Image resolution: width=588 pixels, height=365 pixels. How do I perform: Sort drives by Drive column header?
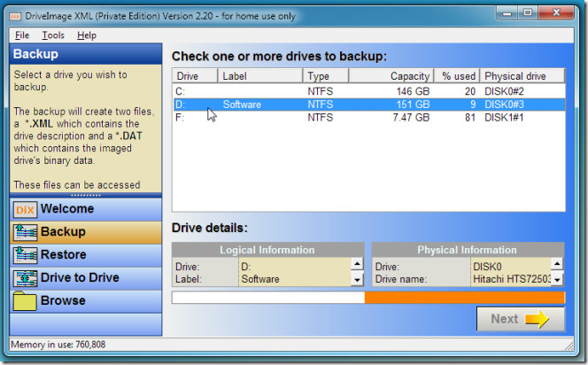(x=195, y=76)
